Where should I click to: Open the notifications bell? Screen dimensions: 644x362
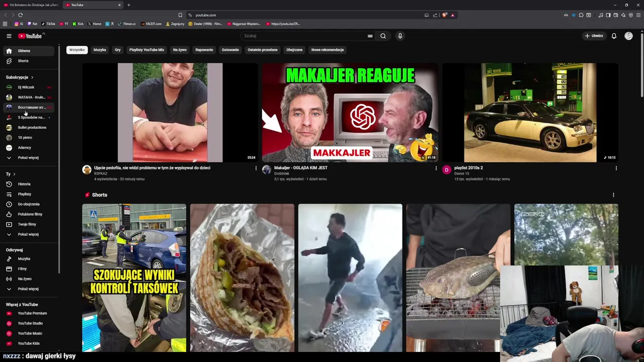(x=614, y=36)
